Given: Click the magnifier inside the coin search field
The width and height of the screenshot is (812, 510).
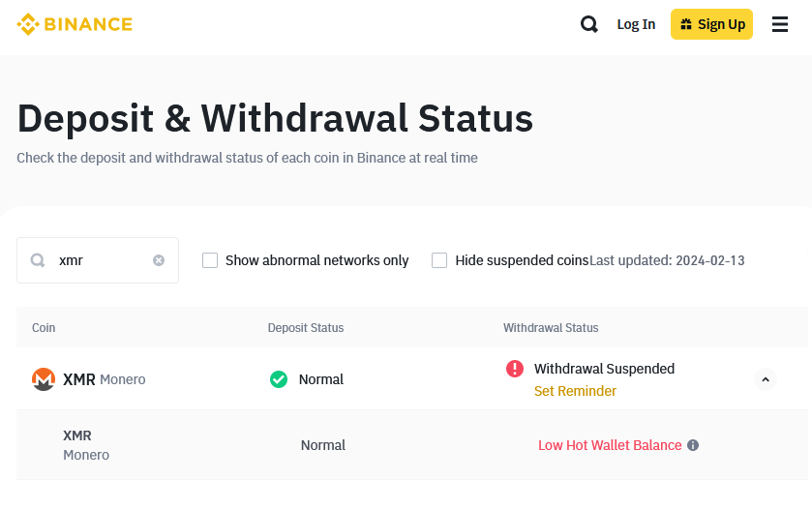Looking at the screenshot, I should tap(38, 260).
